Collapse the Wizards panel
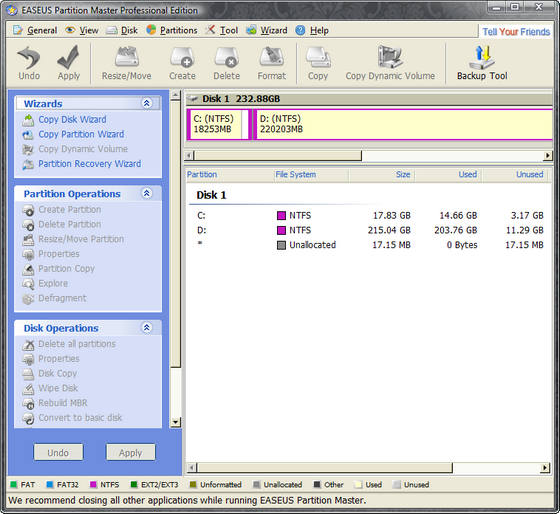This screenshot has height=514, width=560. 147,103
